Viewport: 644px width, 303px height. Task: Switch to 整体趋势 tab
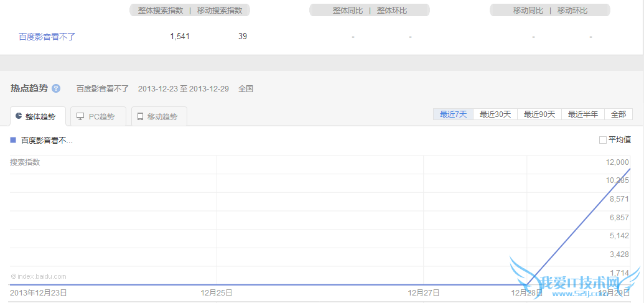(x=38, y=116)
